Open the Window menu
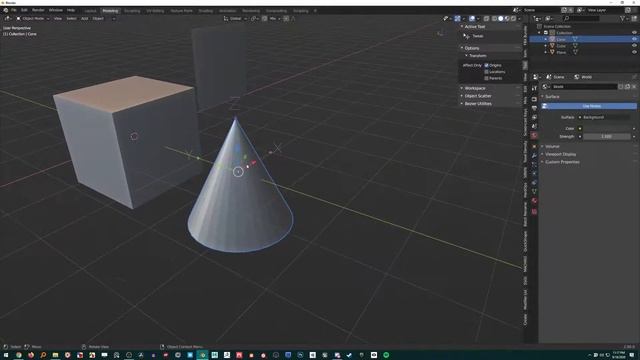This screenshot has width=640, height=360. point(56,10)
